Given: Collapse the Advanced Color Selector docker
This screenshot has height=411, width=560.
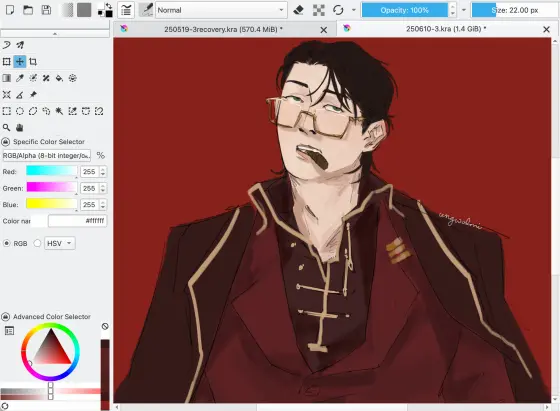Looking at the screenshot, I should tap(5, 317).
